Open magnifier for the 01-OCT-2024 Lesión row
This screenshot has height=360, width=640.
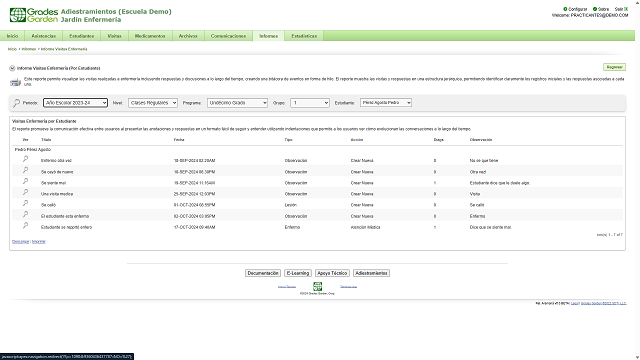coord(25,203)
